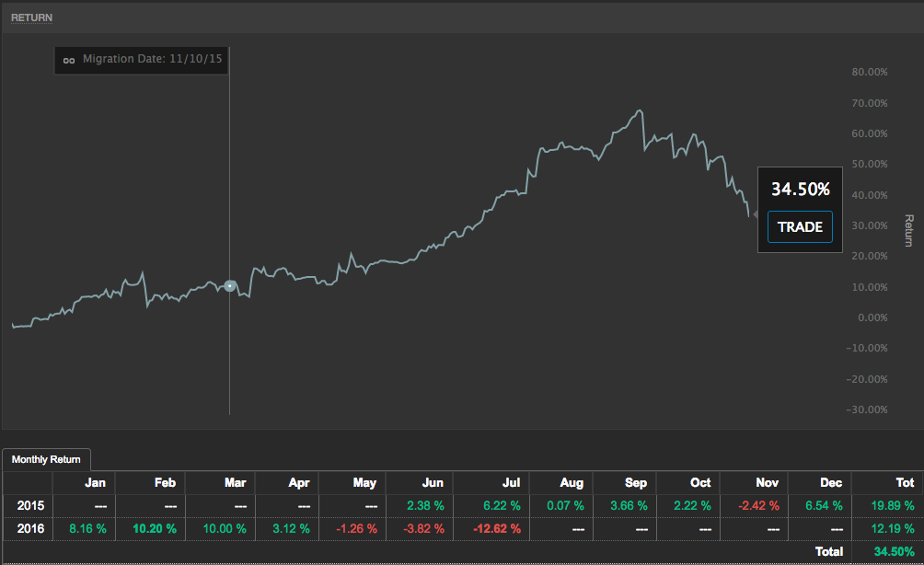Click the 34.50% value in the trade popup
This screenshot has width=924, height=565.
800,190
